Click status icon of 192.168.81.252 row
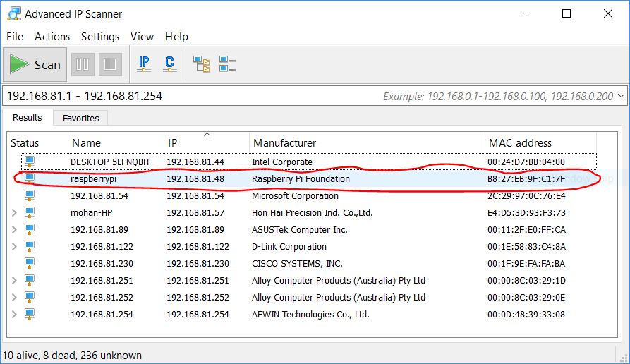The height and width of the screenshot is (364, 630). tap(30, 297)
